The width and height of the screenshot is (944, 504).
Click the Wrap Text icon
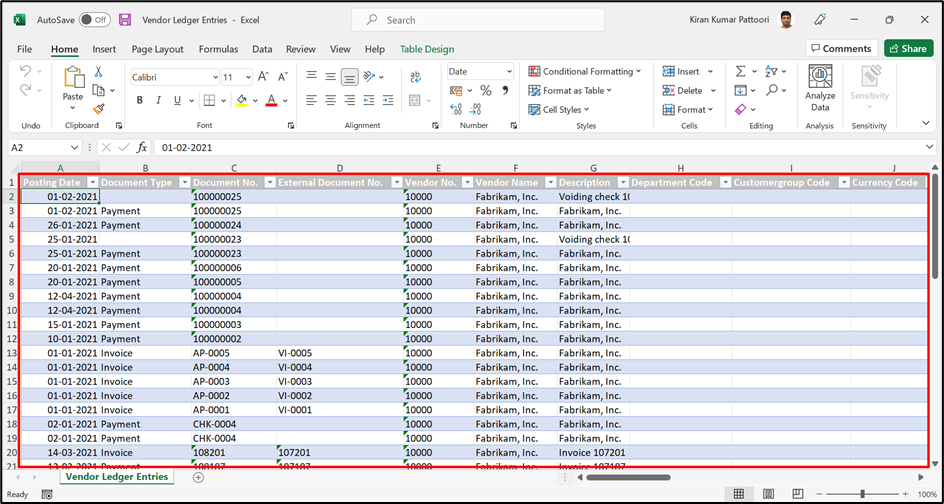click(x=415, y=76)
